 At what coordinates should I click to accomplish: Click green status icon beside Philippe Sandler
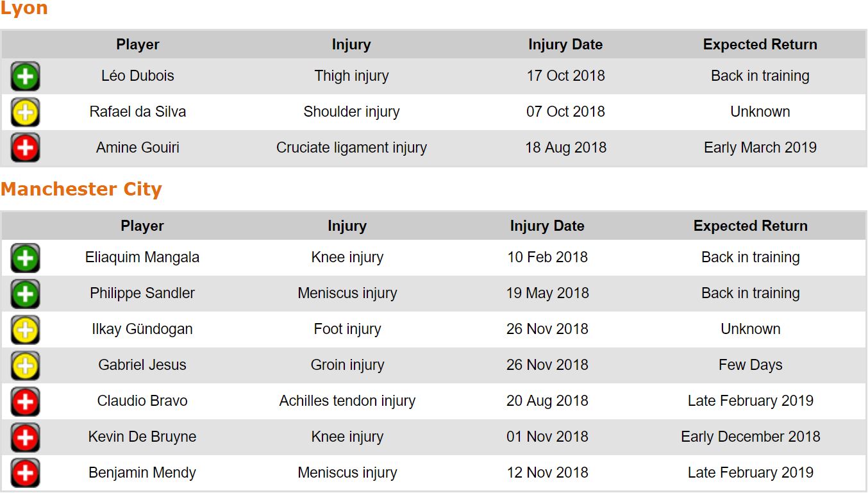[25, 294]
